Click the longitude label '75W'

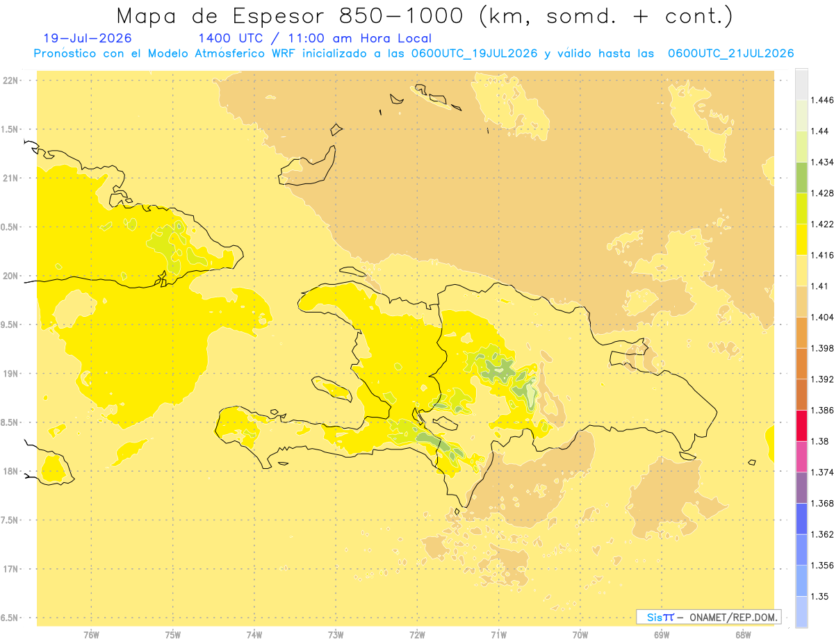click(x=173, y=634)
